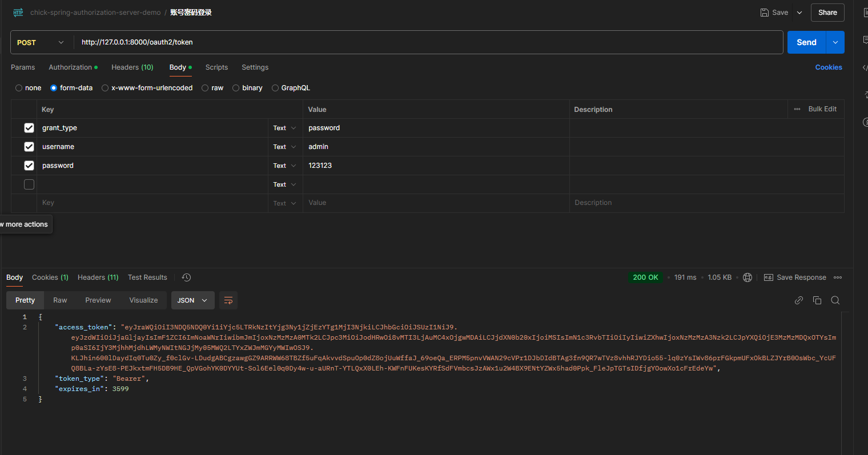
Task: Open the comments sidebar icon
Action: pyautogui.click(x=865, y=40)
